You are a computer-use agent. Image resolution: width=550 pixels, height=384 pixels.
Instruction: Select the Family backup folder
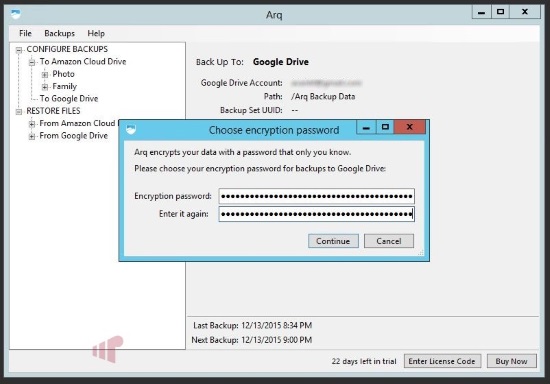[65, 86]
